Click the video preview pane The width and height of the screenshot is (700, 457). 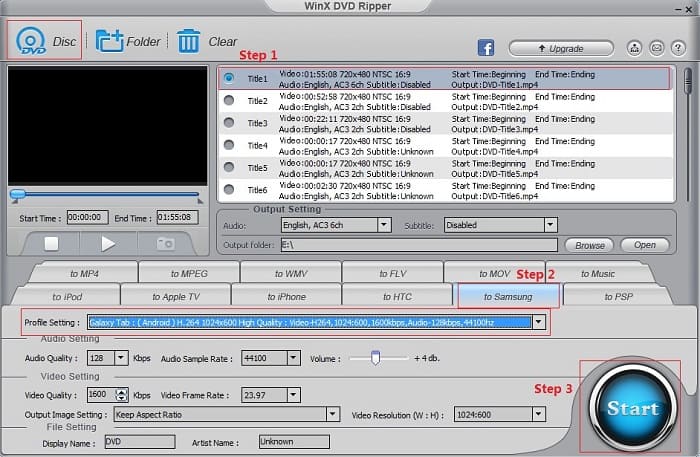(108, 125)
